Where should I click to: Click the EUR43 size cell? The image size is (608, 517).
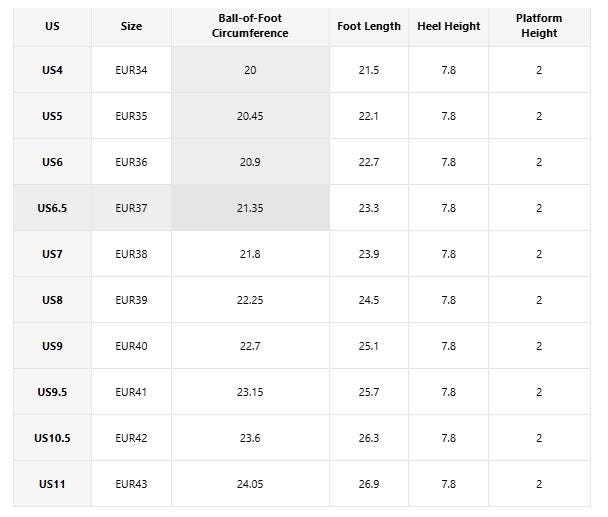(x=131, y=484)
